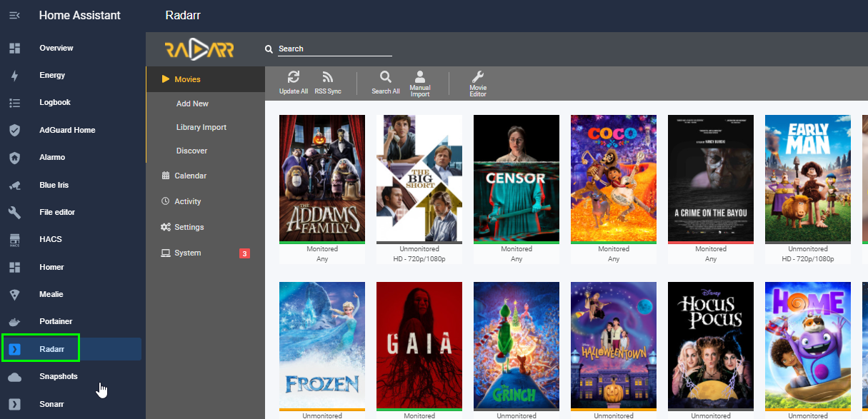This screenshot has width=868, height=419.
Task: Click the Blue Iris camera icon
Action: click(14, 185)
